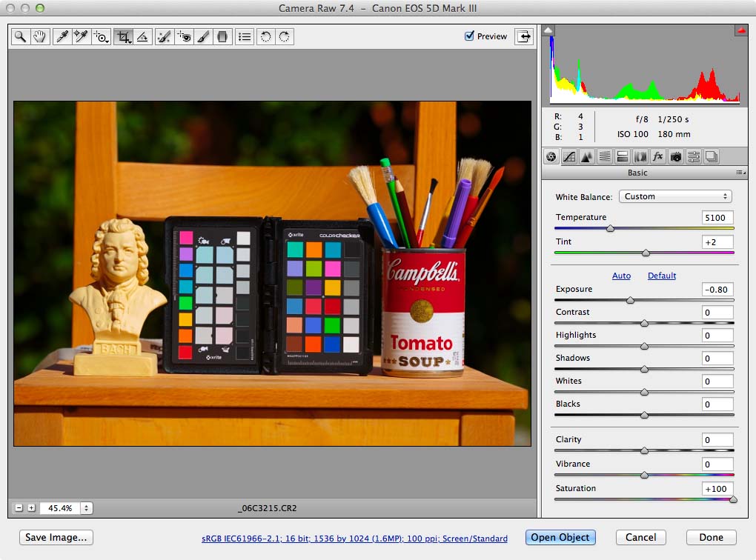Select the Hand tool
The width and height of the screenshot is (756, 560).
39,36
